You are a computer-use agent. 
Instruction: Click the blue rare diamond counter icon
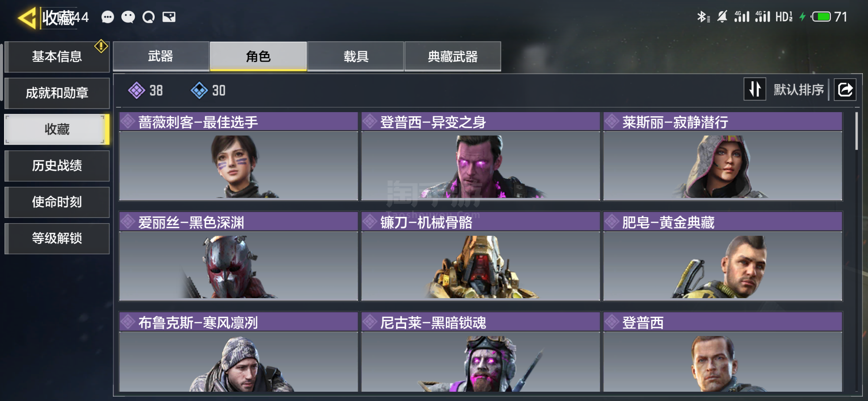tap(199, 90)
